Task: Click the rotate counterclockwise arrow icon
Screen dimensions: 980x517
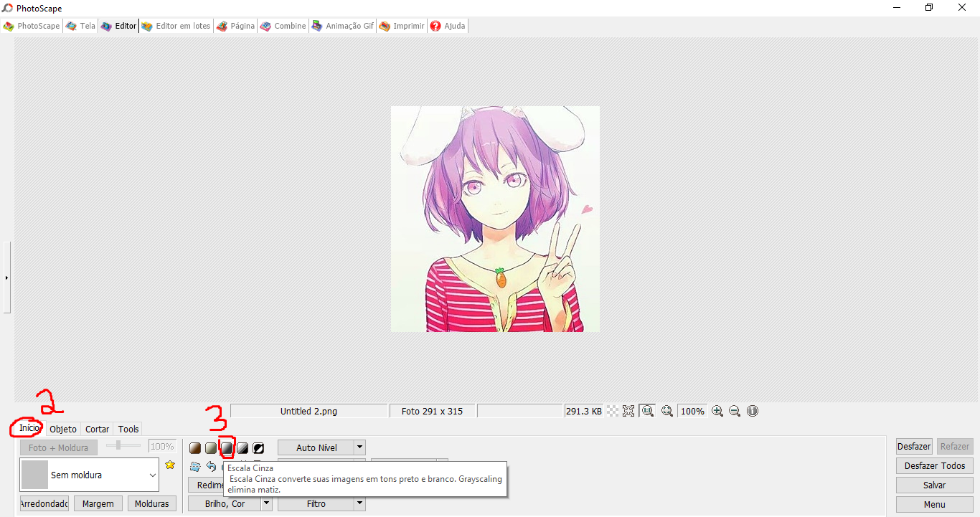Action: tap(211, 466)
